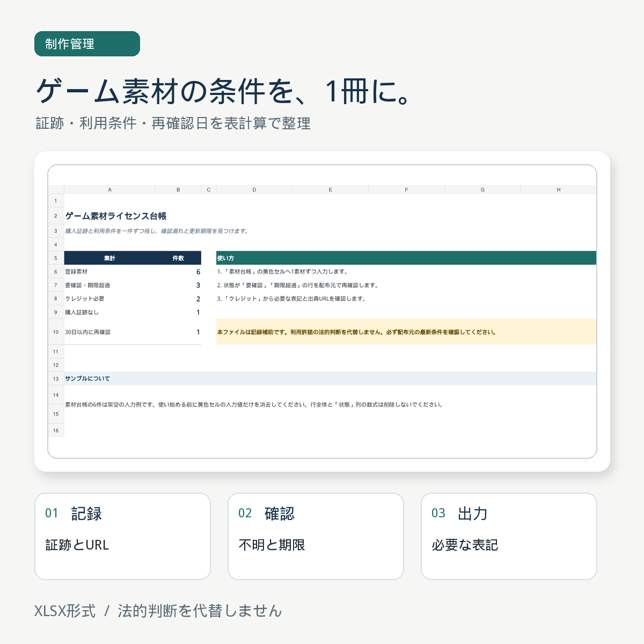Select the 購入証跡なし count cell
This screenshot has height=644, width=644.
coord(178,312)
